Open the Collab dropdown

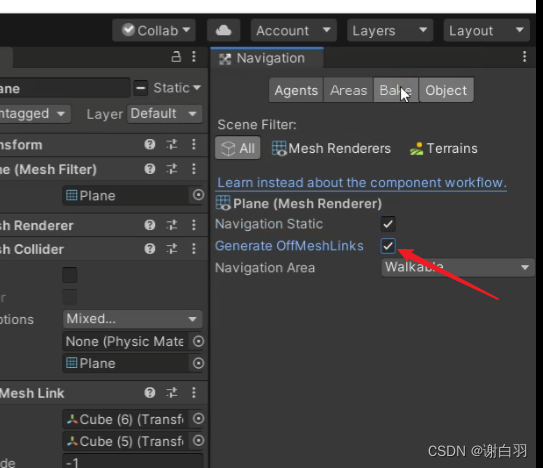click(x=154, y=30)
